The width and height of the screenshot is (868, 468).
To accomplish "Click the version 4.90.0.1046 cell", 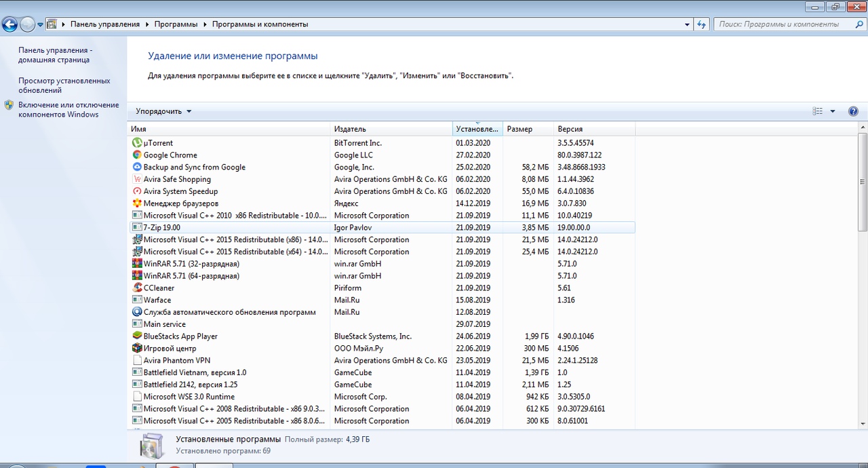I will (576, 336).
